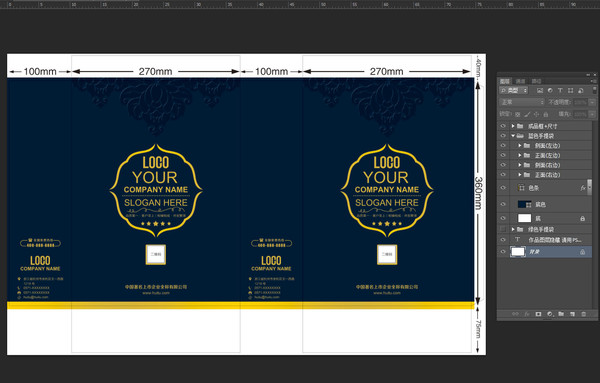Switch to the 路径 paths tab
600x383 pixels.
(536, 81)
